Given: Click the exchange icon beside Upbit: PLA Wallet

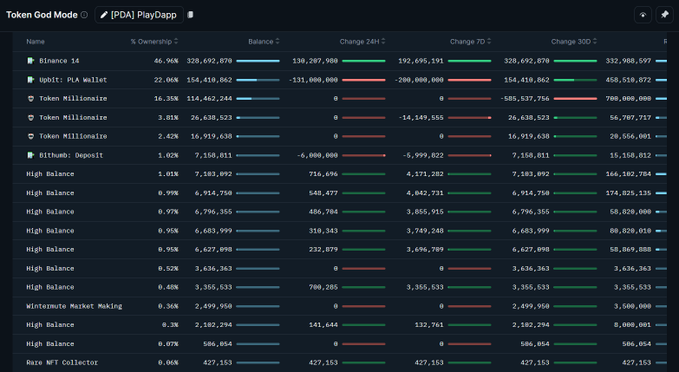Looking at the screenshot, I should pos(30,80).
